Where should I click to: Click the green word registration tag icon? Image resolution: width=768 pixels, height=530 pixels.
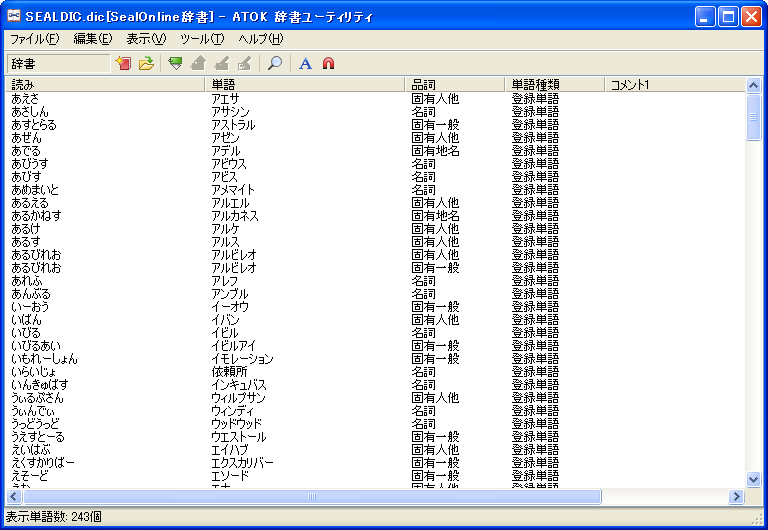coord(175,63)
